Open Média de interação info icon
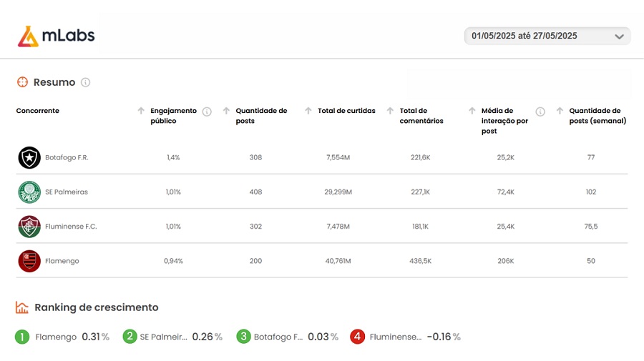 click(540, 112)
